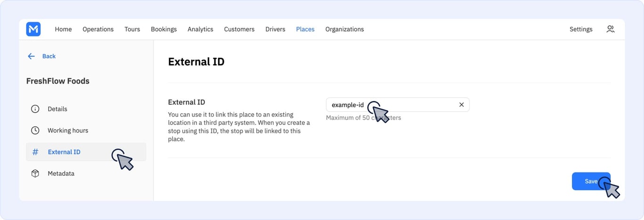This screenshot has height=220, width=644.
Task: Clear the External ID field with X
Action: pyautogui.click(x=462, y=105)
